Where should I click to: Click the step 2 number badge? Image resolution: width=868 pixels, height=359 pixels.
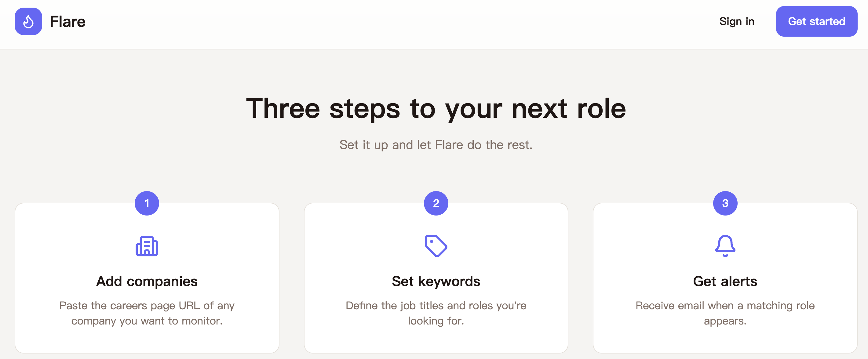point(436,203)
